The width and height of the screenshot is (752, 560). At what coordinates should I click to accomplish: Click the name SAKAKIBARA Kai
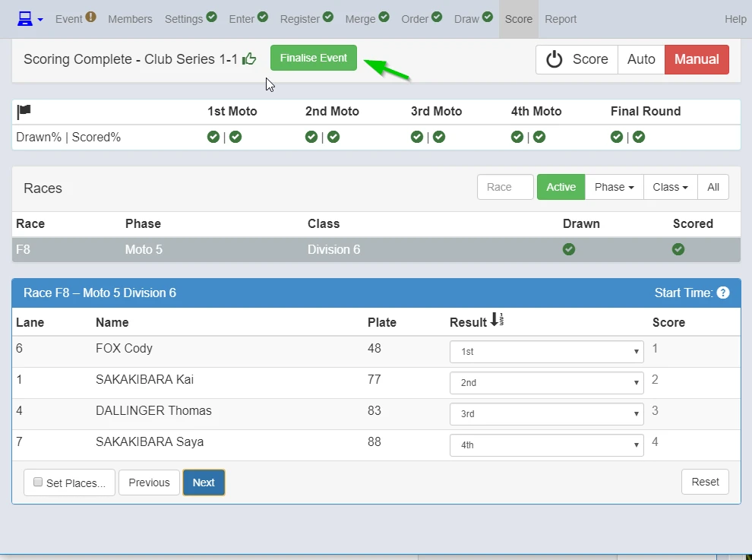click(145, 380)
